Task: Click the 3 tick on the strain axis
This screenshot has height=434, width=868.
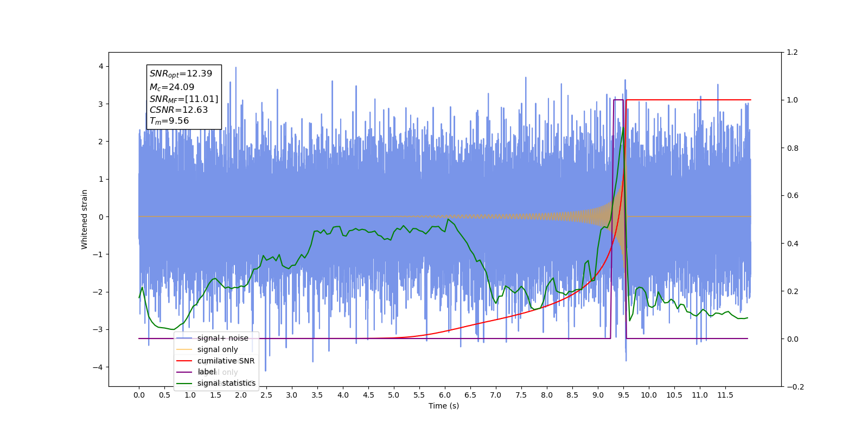Action: tap(101, 104)
